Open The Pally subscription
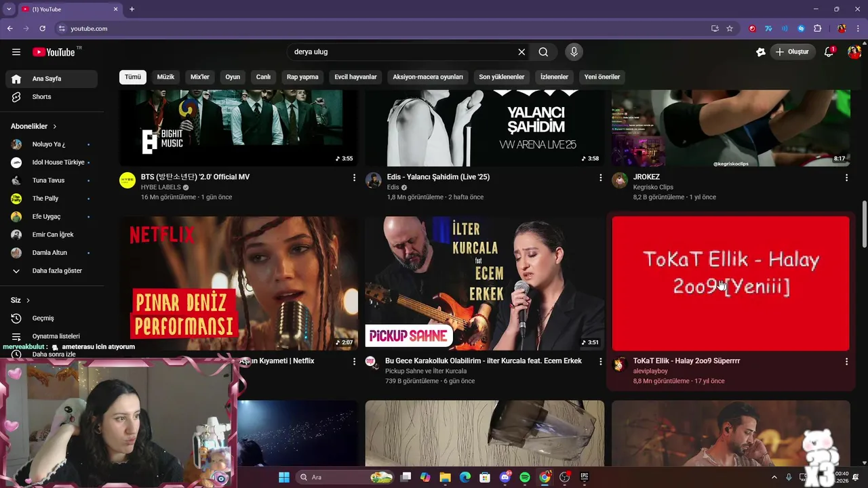 click(x=52, y=199)
